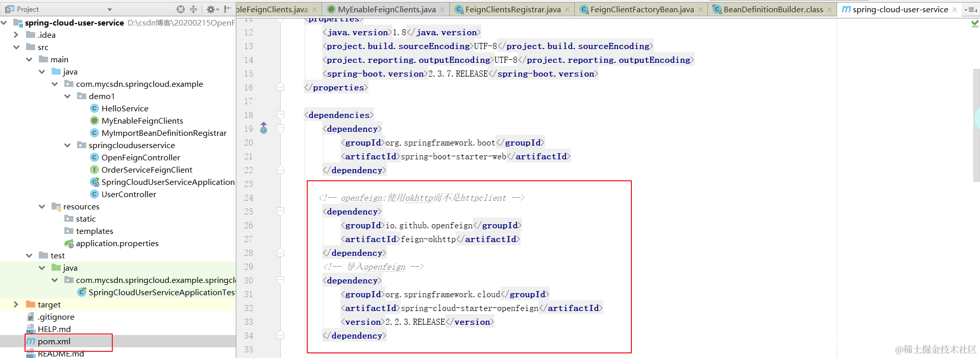Close the FeignClientsRegistrar.java tab

[567, 10]
